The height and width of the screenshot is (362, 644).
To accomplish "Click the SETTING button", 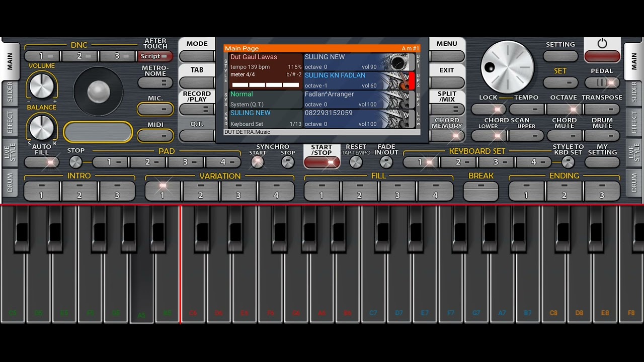I will (560, 56).
